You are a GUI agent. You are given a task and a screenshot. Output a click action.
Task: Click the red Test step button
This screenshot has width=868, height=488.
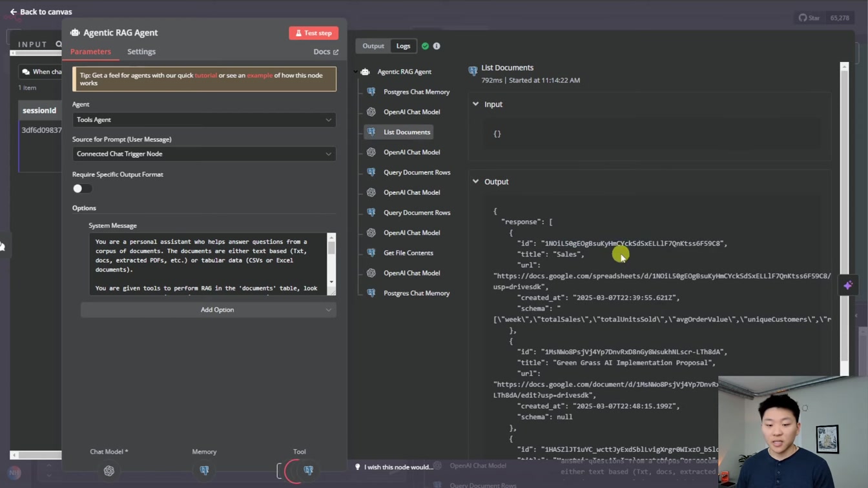(x=313, y=33)
